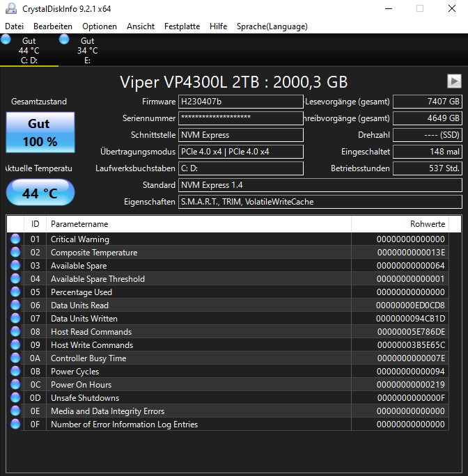Click the Schnittstelle field NVM Express

[x=241, y=135]
